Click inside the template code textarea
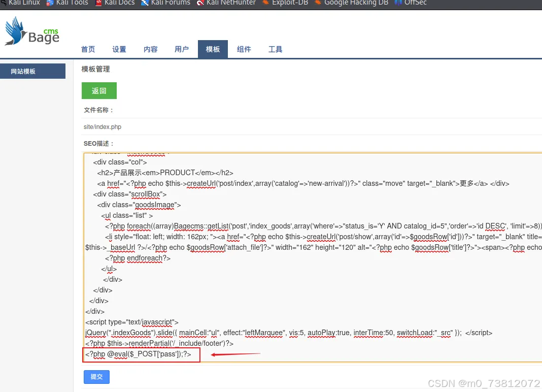542x392 pixels. pos(313,257)
